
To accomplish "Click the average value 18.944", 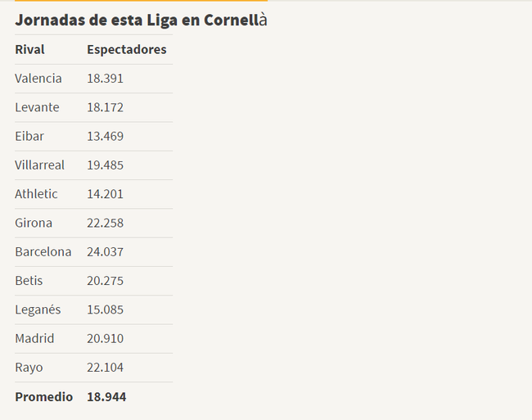I will (x=106, y=396).
